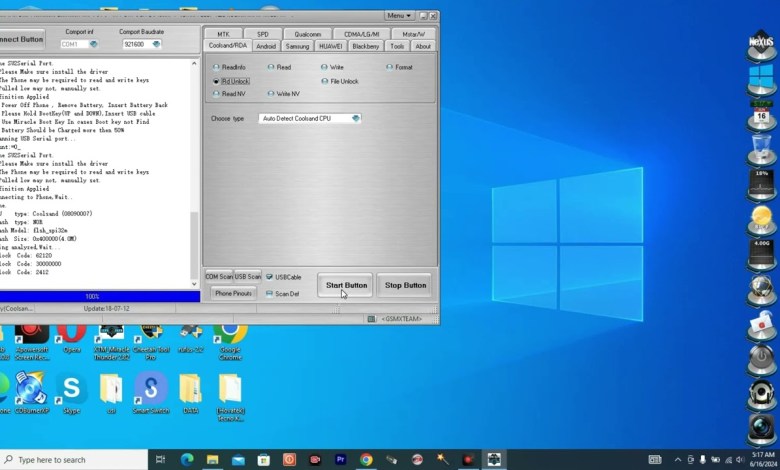Switch to the SPD tab

coord(263,34)
